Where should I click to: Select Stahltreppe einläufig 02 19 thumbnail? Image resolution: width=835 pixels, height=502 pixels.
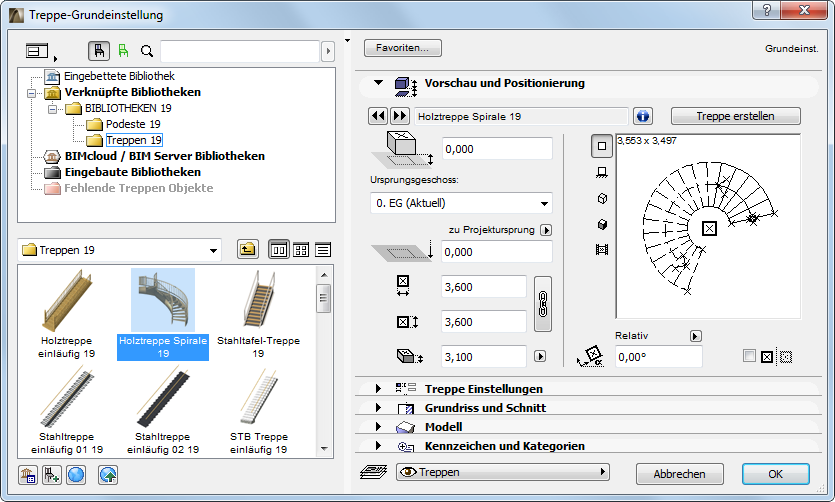(x=163, y=411)
